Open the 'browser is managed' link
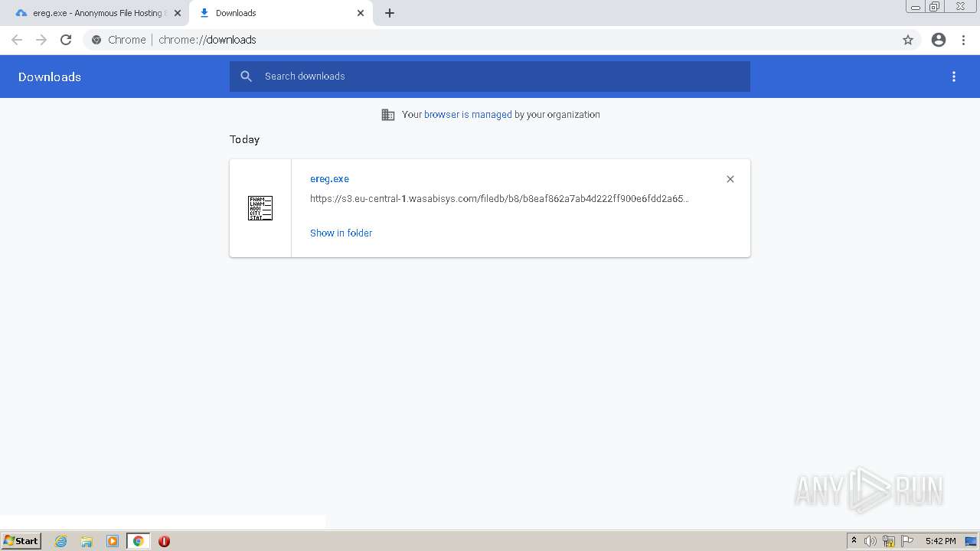980x551 pixels. pyautogui.click(x=468, y=115)
